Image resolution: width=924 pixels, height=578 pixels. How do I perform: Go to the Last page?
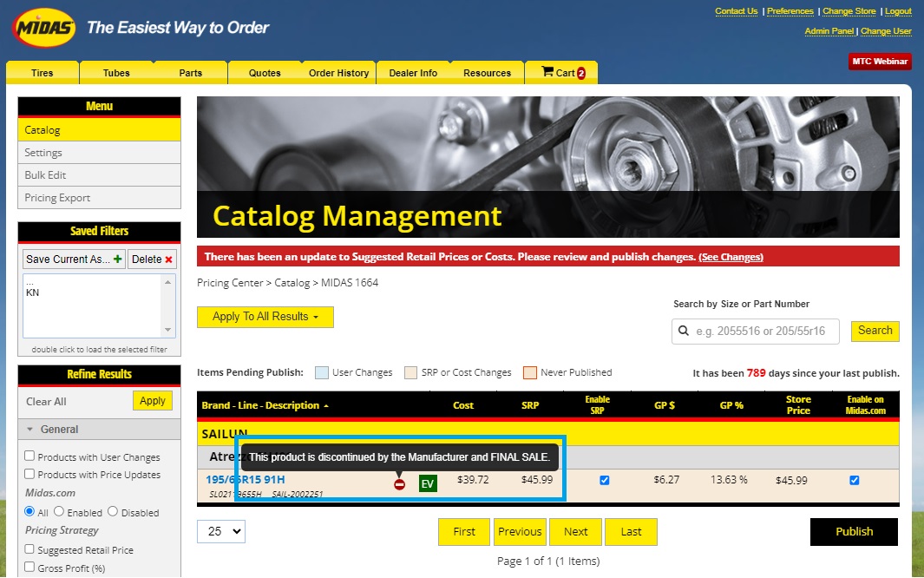tap(631, 531)
